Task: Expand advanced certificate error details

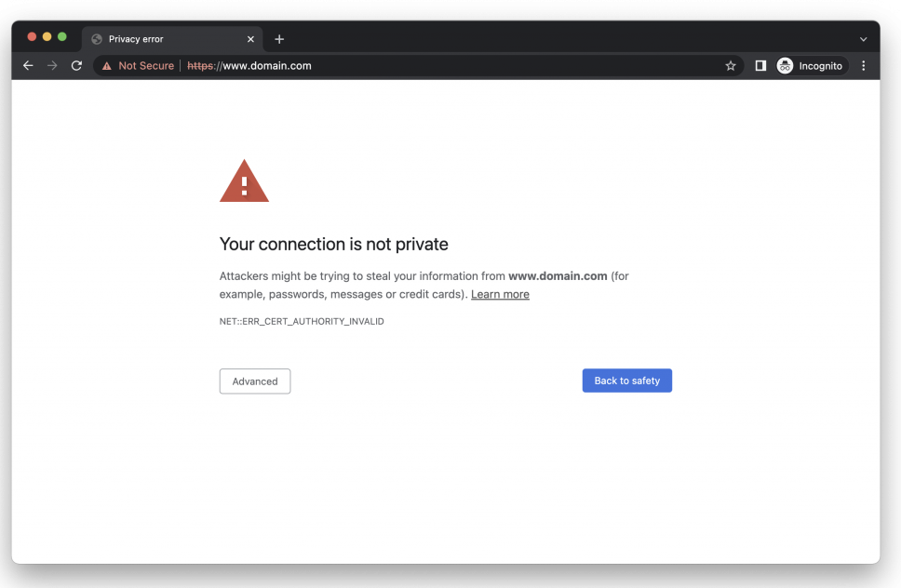Action: 254,381
